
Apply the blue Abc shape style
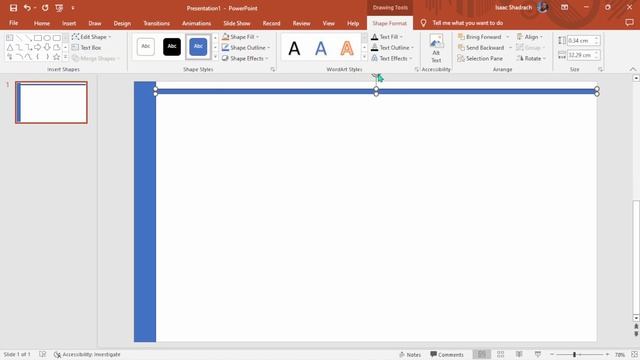(x=198, y=47)
